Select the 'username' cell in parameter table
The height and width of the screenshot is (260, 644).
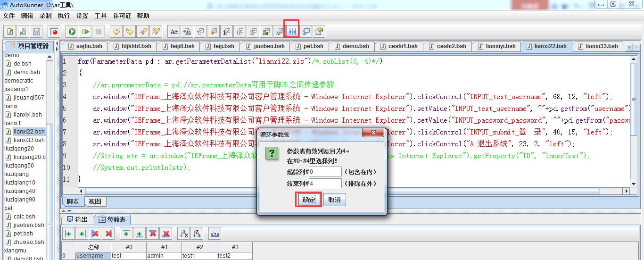coord(93,256)
